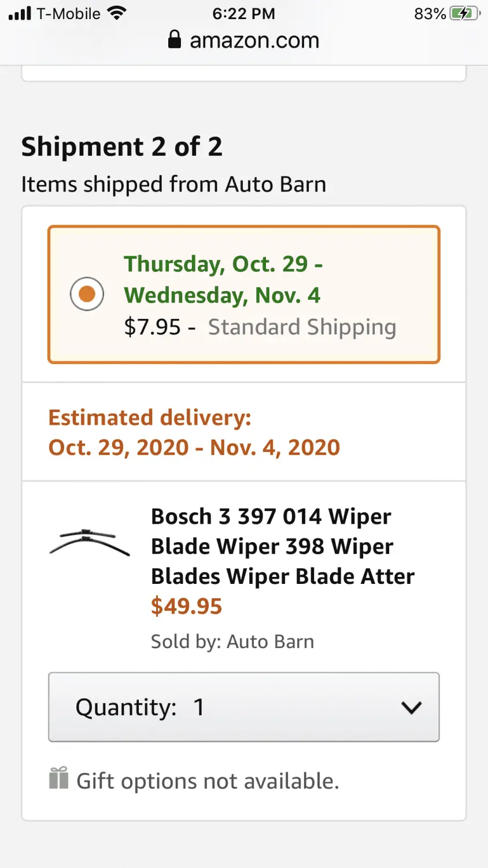Select the Standard Shipping radio button
Image resolution: width=488 pixels, height=868 pixels.
(87, 294)
